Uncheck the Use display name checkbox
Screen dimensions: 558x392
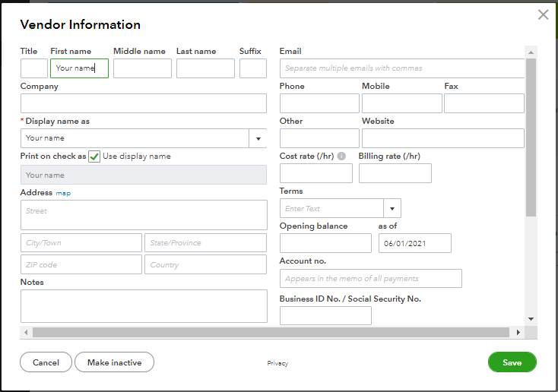click(x=94, y=156)
